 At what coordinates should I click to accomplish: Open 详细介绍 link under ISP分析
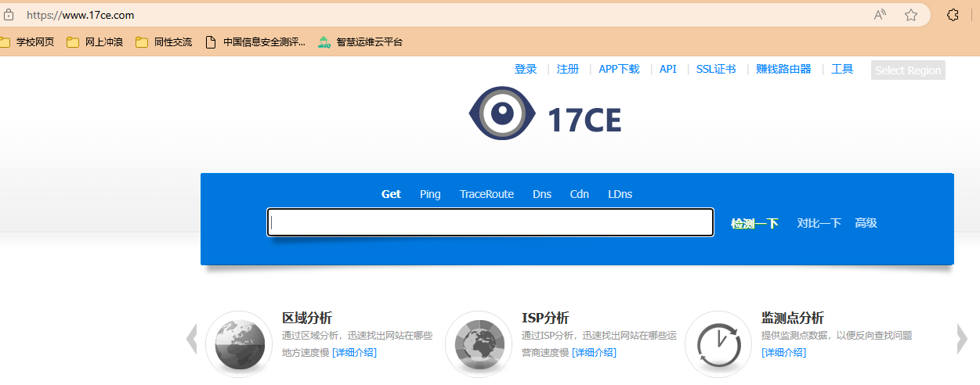pos(594,353)
